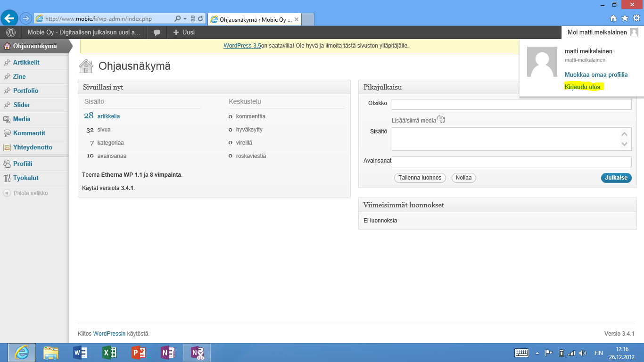Open Media in the sidebar menu
Image resolution: width=644 pixels, height=362 pixels.
click(x=22, y=119)
